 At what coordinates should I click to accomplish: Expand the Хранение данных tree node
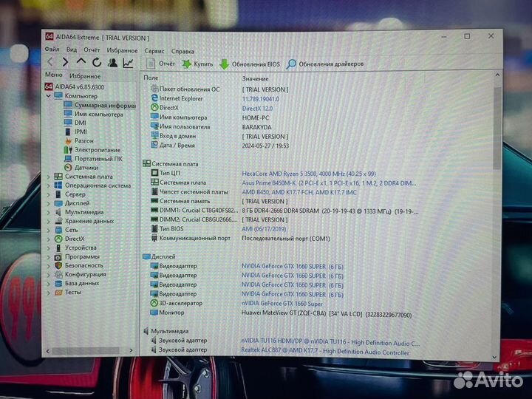click(x=48, y=221)
